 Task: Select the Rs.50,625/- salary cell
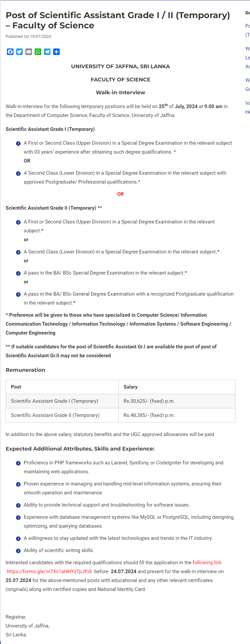[149, 401]
